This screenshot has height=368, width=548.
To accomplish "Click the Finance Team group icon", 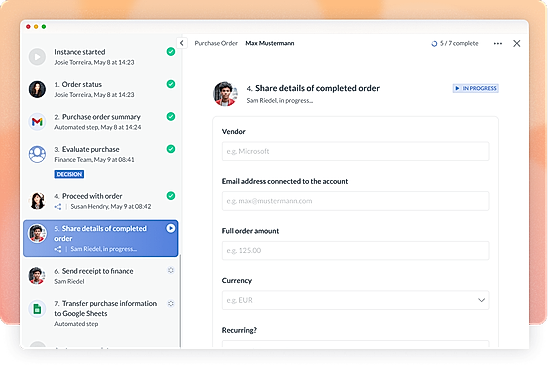I will click(x=37, y=154).
